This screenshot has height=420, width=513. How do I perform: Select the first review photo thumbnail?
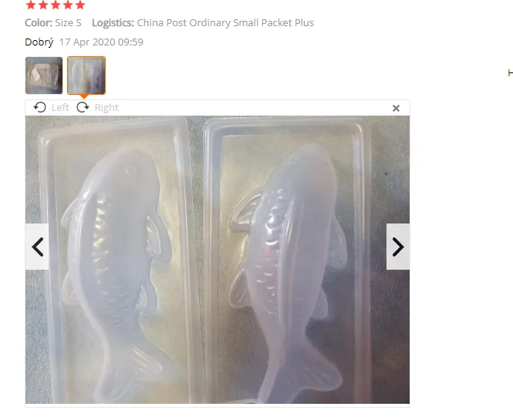click(44, 76)
